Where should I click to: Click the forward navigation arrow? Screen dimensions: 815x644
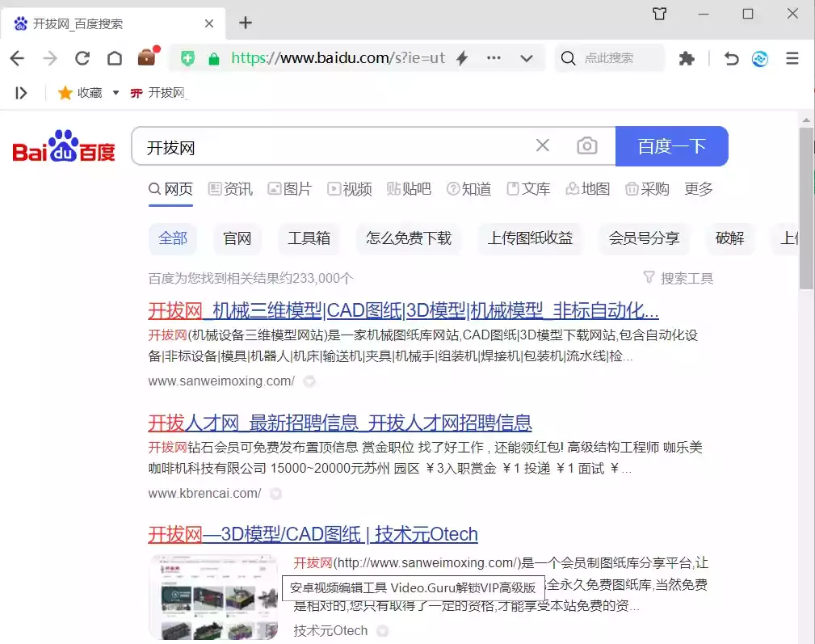pyautogui.click(x=50, y=58)
